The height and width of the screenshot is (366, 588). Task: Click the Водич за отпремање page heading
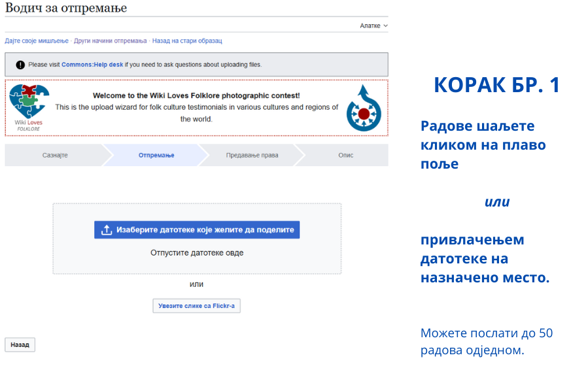coord(66,8)
